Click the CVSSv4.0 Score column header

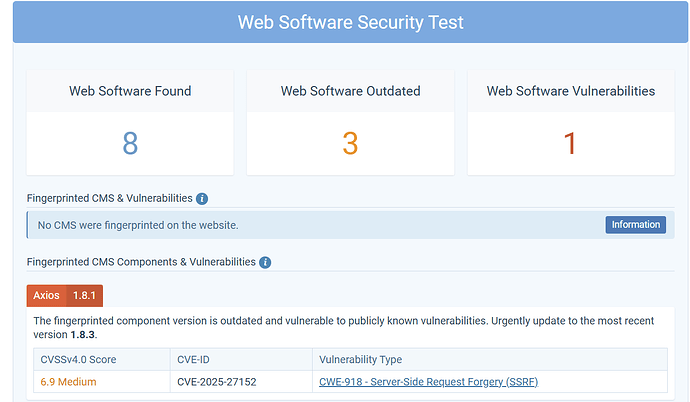[x=81, y=359]
